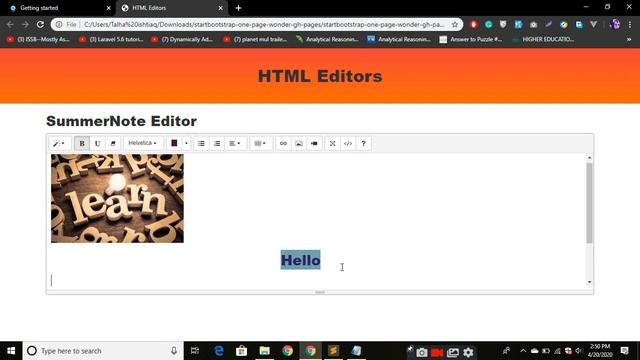
Task: Insert an ordered numbered list
Action: [x=217, y=143]
